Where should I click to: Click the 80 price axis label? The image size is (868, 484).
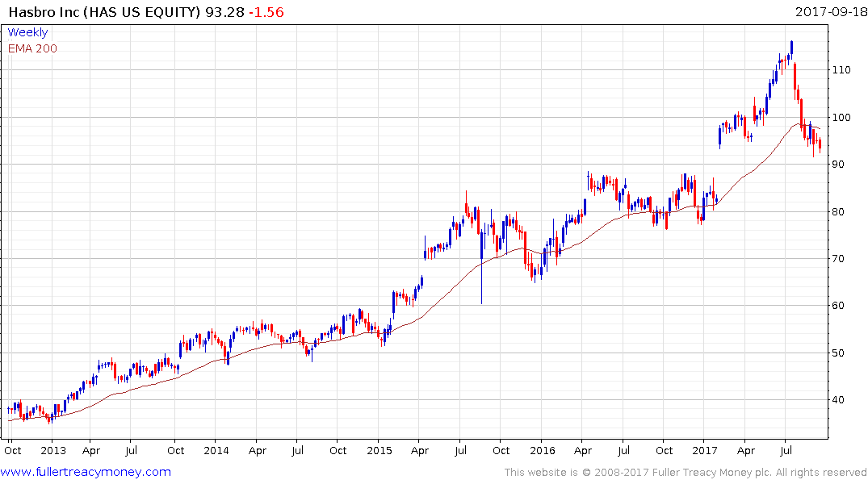click(838, 212)
